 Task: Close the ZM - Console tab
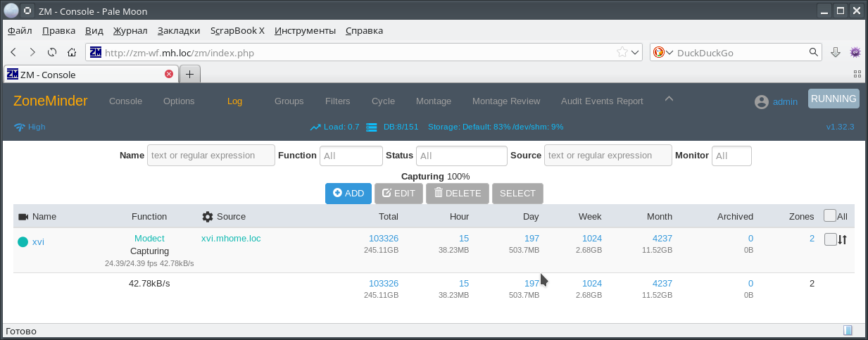(x=169, y=74)
